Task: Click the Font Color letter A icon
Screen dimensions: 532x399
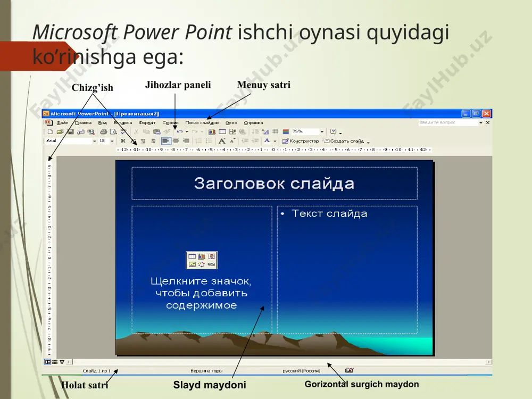Action: pos(268,141)
